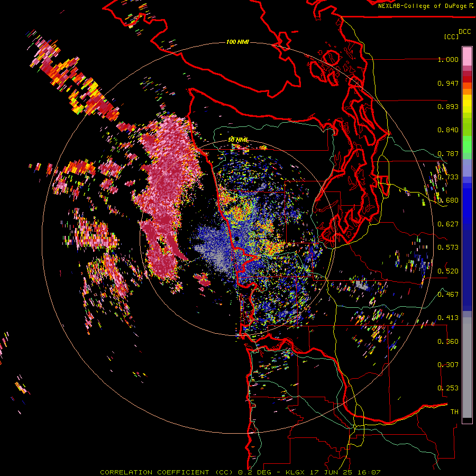
Task: Click the 50 NMI range ring label
Action: point(238,140)
